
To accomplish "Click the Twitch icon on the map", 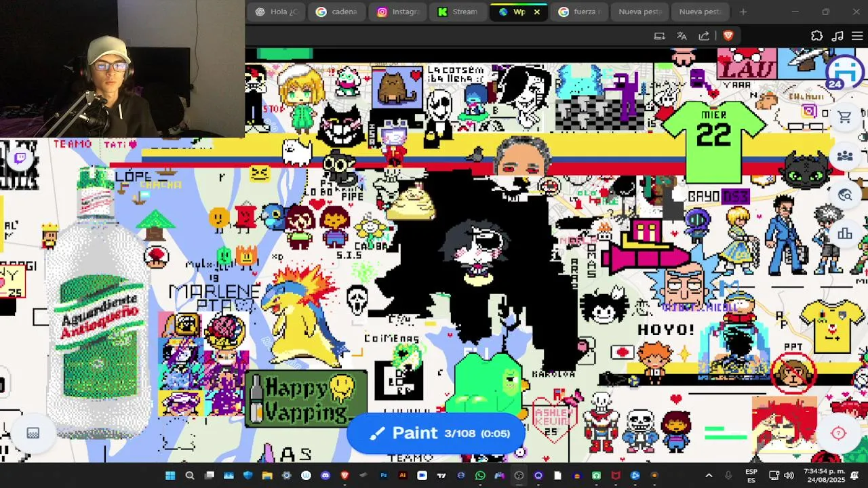I will (x=20, y=158).
